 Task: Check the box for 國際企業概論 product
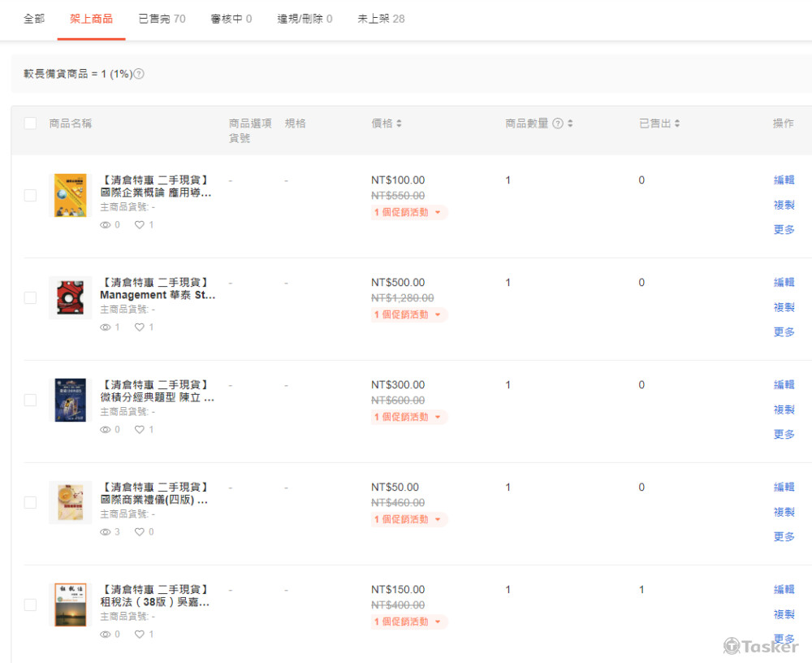tap(30, 195)
